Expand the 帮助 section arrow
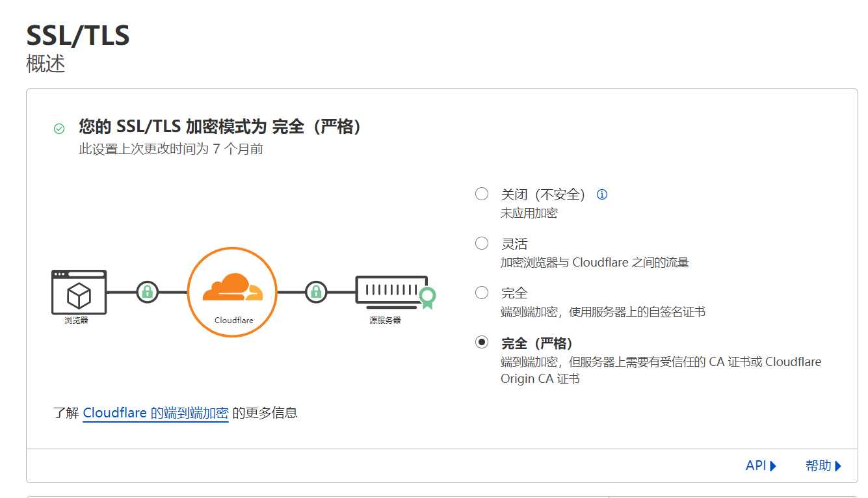The height and width of the screenshot is (498, 868). pyautogui.click(x=838, y=466)
